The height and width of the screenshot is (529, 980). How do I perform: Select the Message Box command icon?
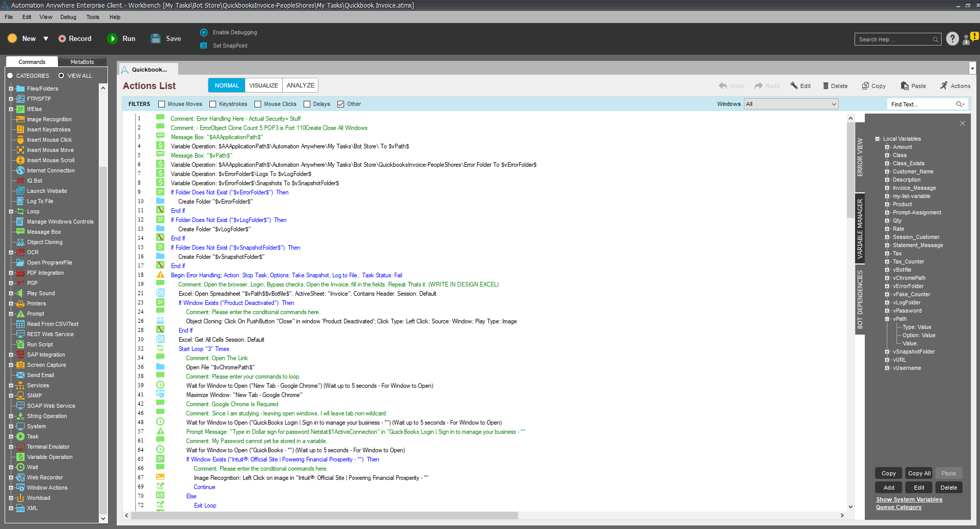coord(20,232)
